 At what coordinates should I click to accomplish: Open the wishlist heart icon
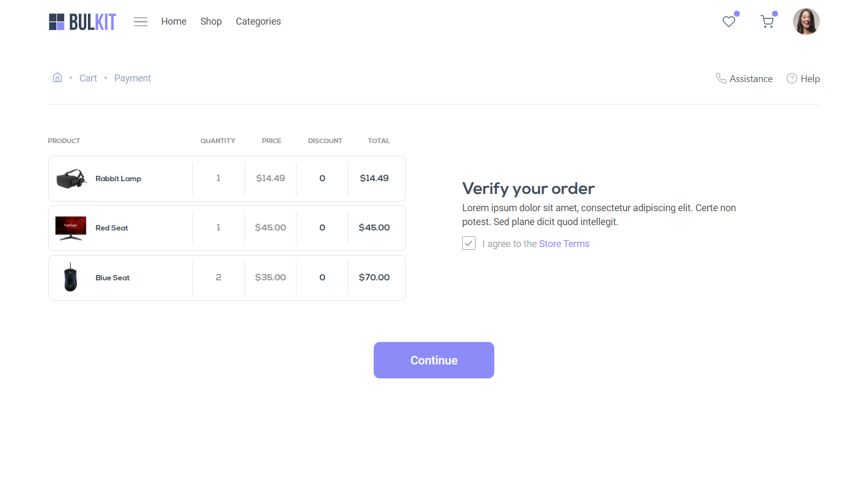(729, 21)
